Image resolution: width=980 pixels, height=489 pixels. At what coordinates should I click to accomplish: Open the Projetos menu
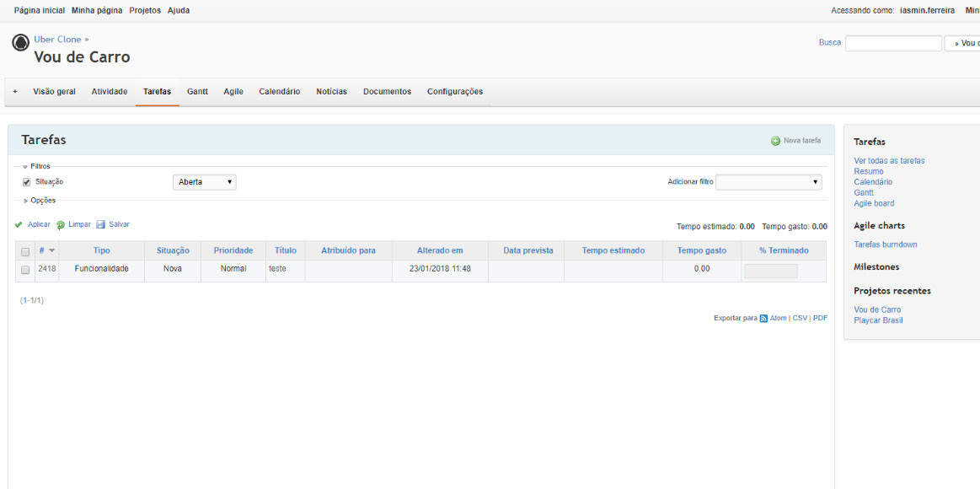[x=144, y=10]
